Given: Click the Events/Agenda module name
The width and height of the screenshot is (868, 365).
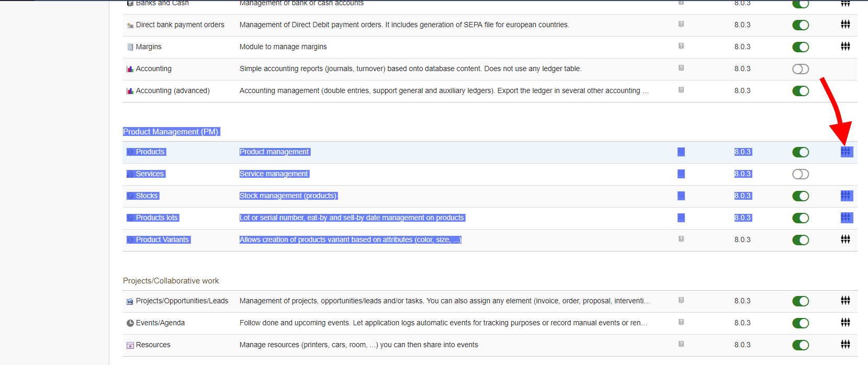Looking at the screenshot, I should click(x=160, y=323).
